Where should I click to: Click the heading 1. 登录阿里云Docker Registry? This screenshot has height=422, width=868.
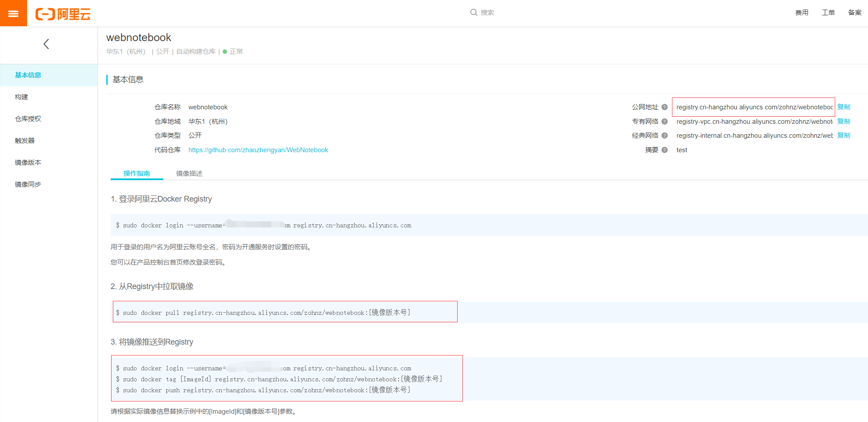click(x=161, y=199)
